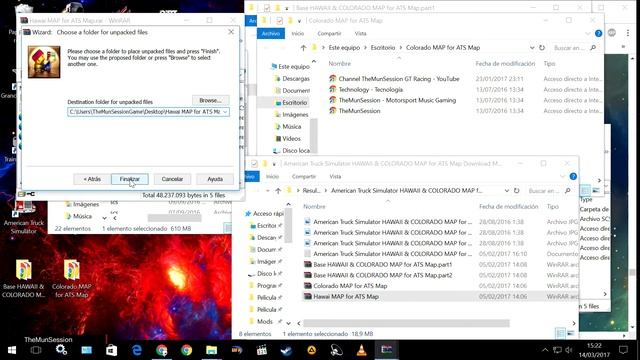Image resolution: width=640 pixels, height=360 pixels.
Task: Click the Atrás button in the wizard
Action: (x=92, y=179)
